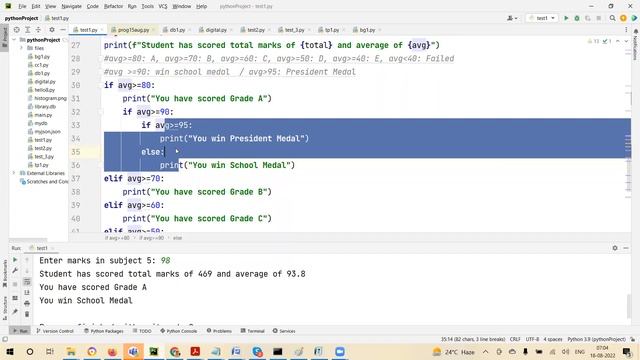Open TODO tool window
640x360 pixels.
[x=142, y=331]
